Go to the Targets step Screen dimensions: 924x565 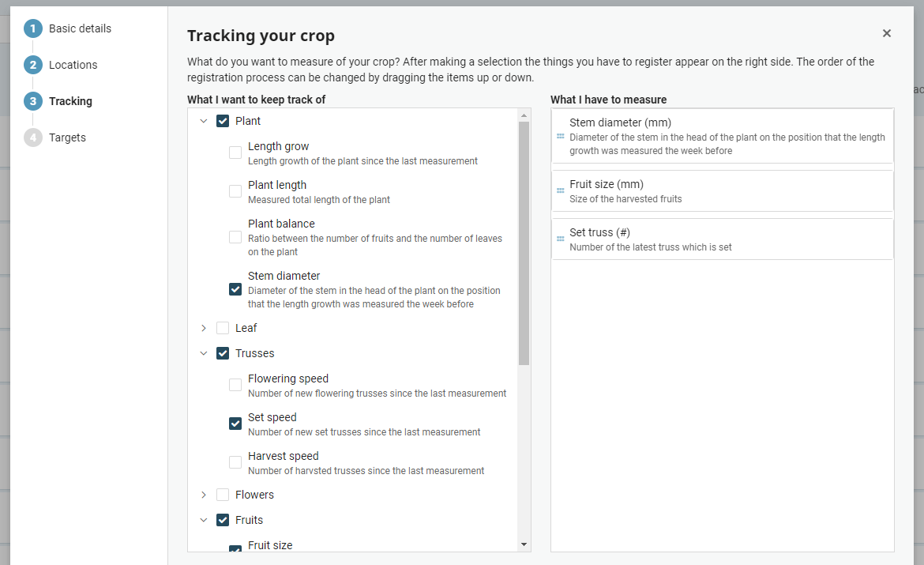(67, 137)
